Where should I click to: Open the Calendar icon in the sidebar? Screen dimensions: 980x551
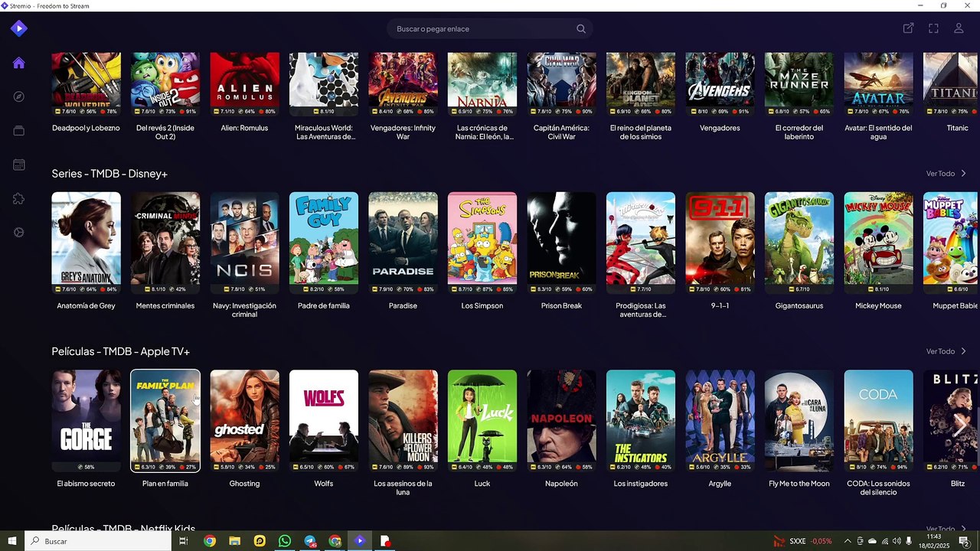coord(19,165)
